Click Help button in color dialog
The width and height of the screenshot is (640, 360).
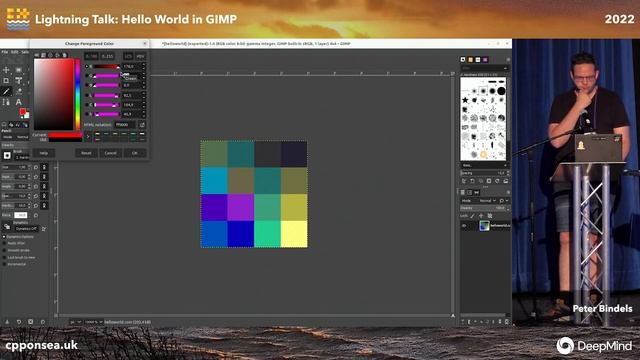pyautogui.click(x=44, y=153)
